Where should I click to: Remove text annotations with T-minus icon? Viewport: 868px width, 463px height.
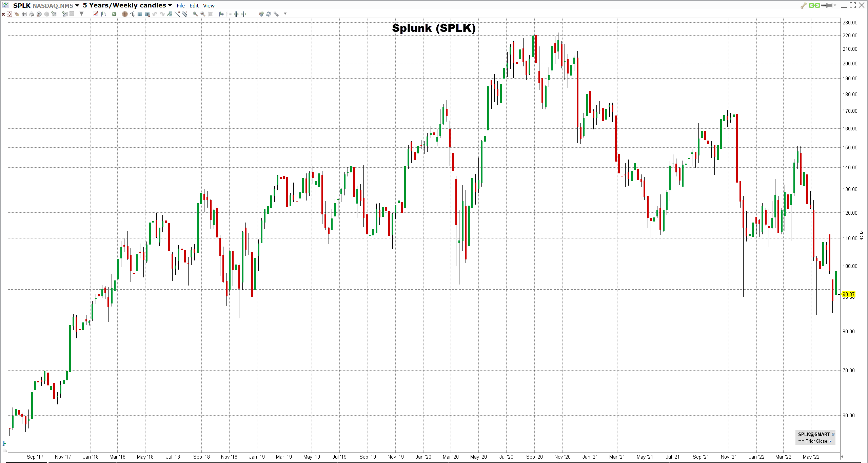pyautogui.click(x=147, y=14)
